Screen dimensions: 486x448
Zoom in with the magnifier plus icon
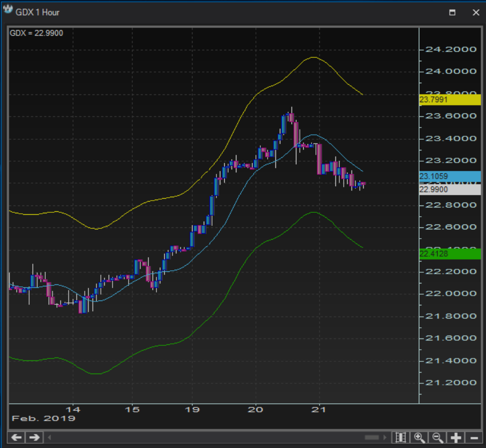click(x=419, y=437)
